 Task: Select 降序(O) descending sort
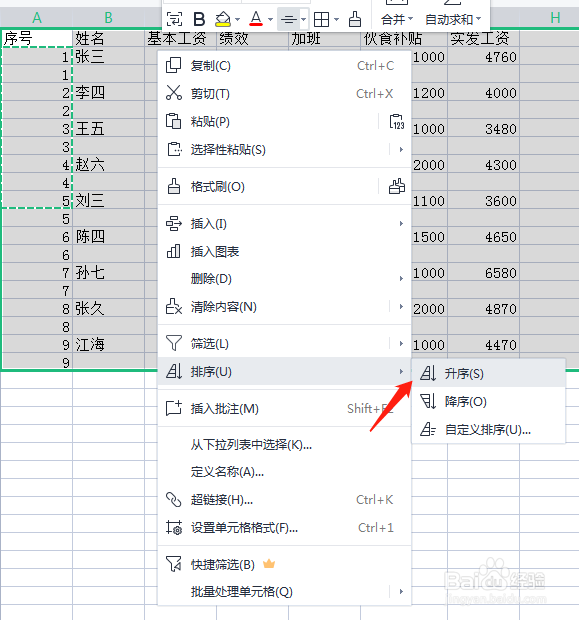tap(488, 401)
